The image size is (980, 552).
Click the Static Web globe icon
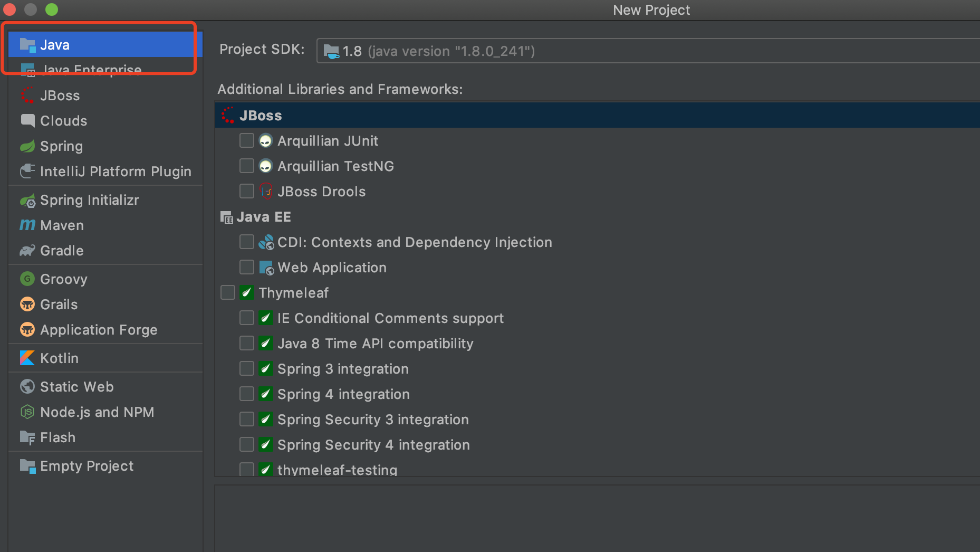tap(27, 387)
